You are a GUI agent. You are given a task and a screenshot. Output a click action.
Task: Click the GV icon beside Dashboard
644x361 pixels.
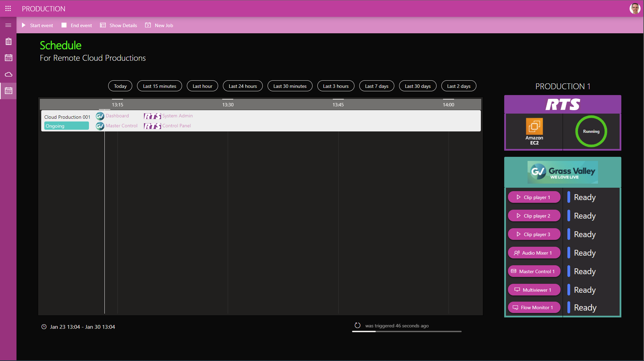(x=100, y=116)
